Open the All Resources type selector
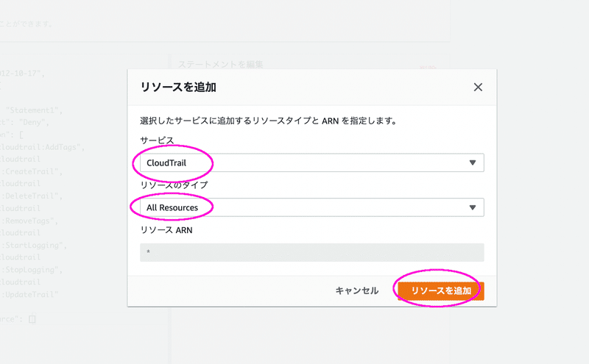Image resolution: width=589 pixels, height=364 pixels. pos(311,207)
